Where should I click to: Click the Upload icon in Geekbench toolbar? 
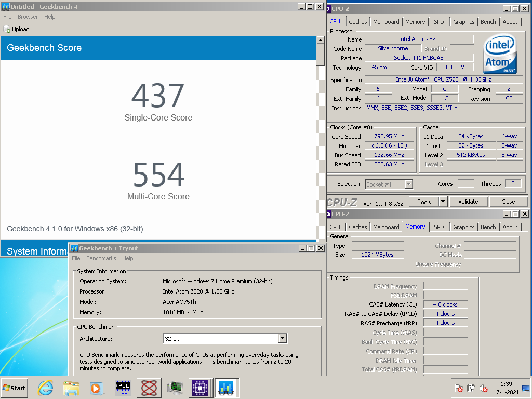pyautogui.click(x=7, y=29)
